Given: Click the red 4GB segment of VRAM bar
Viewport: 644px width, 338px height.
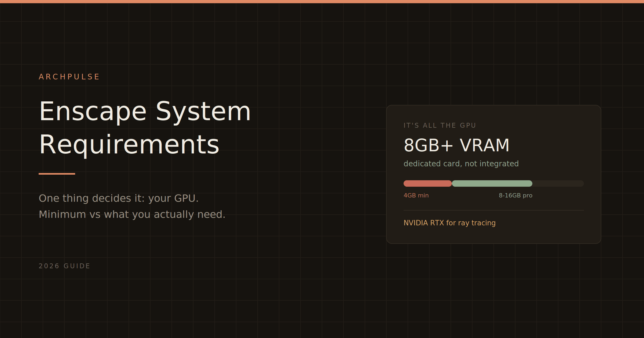Looking at the screenshot, I should 428,183.
